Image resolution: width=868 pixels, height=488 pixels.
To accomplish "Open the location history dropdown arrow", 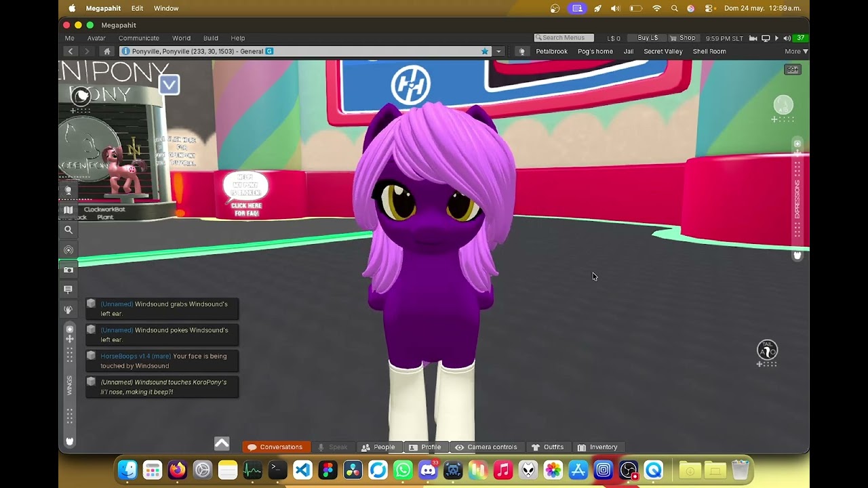I will 499,52.
